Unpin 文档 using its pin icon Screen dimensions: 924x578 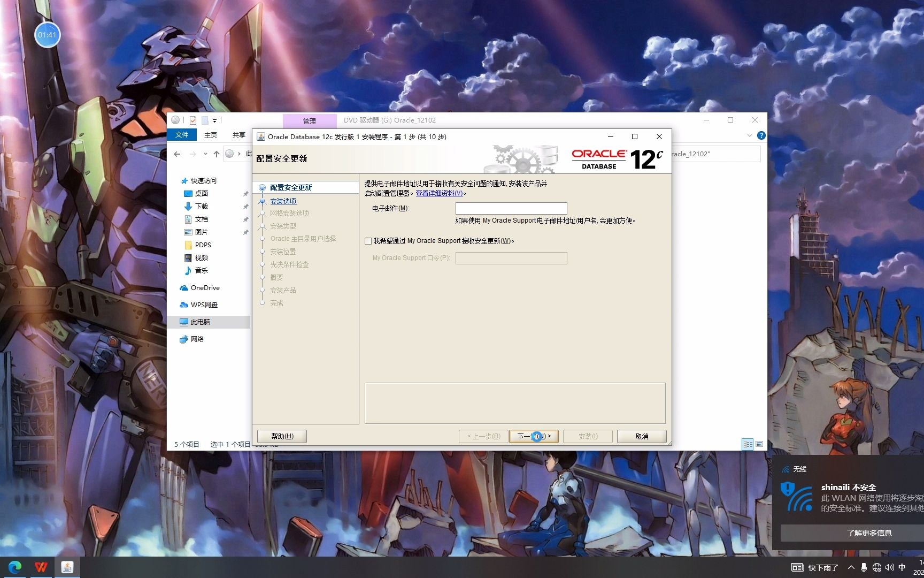(245, 219)
